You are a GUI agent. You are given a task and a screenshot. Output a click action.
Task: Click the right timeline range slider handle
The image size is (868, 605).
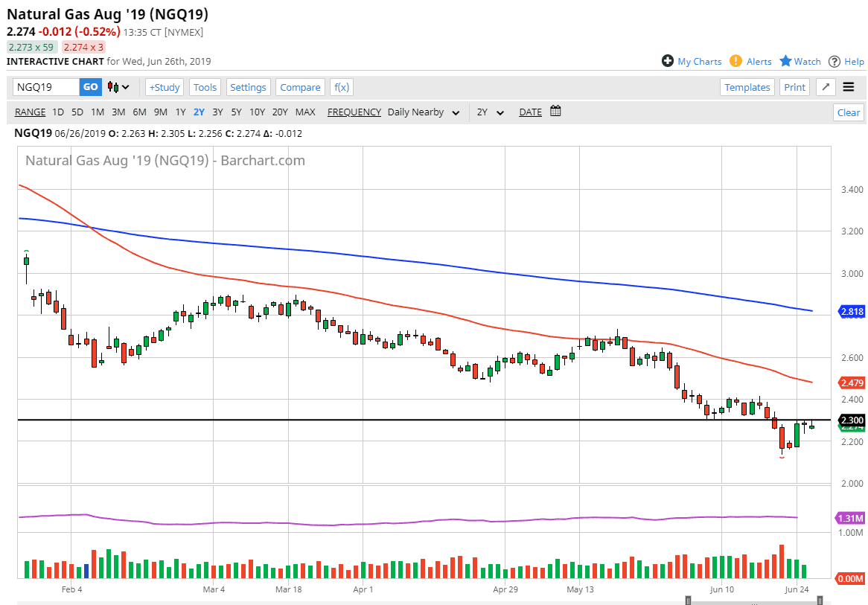(820, 600)
